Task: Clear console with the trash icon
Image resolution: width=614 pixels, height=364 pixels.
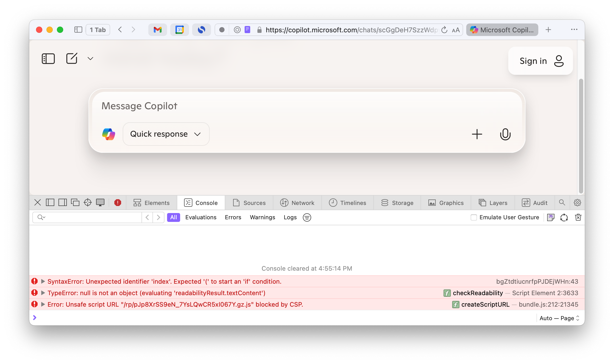Action: [578, 217]
